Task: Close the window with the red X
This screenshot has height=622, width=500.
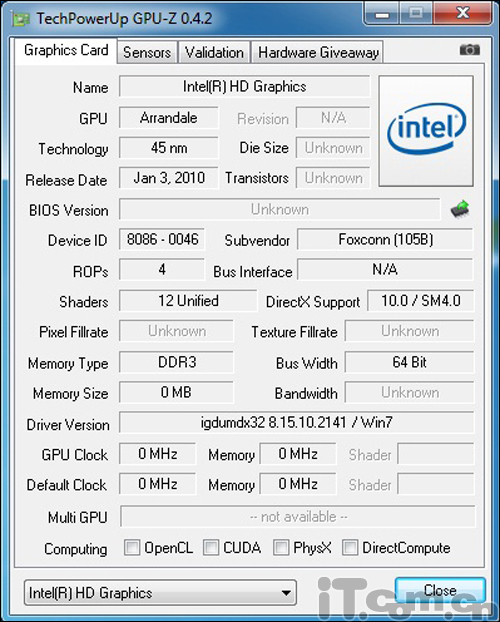Action: point(463,13)
